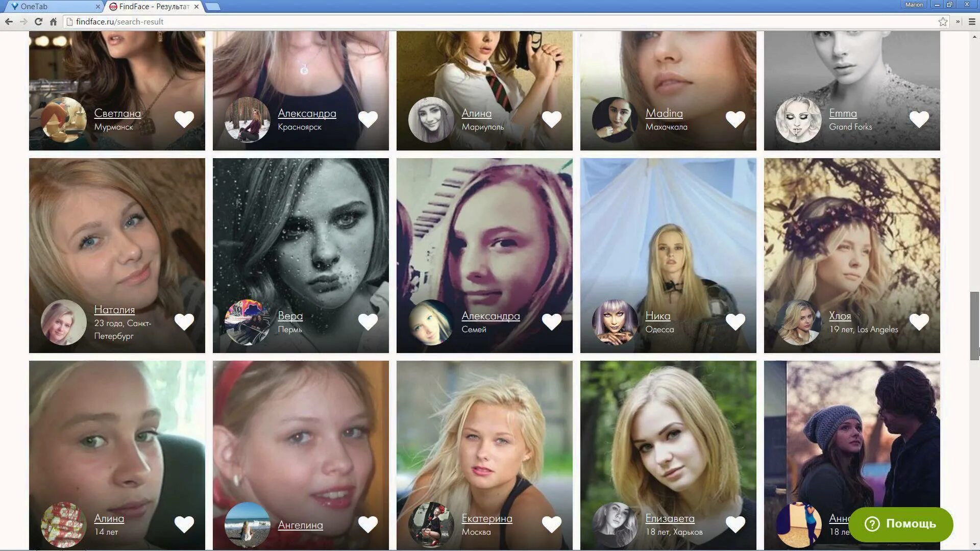
Task: Click browser back navigation arrow
Action: [9, 21]
